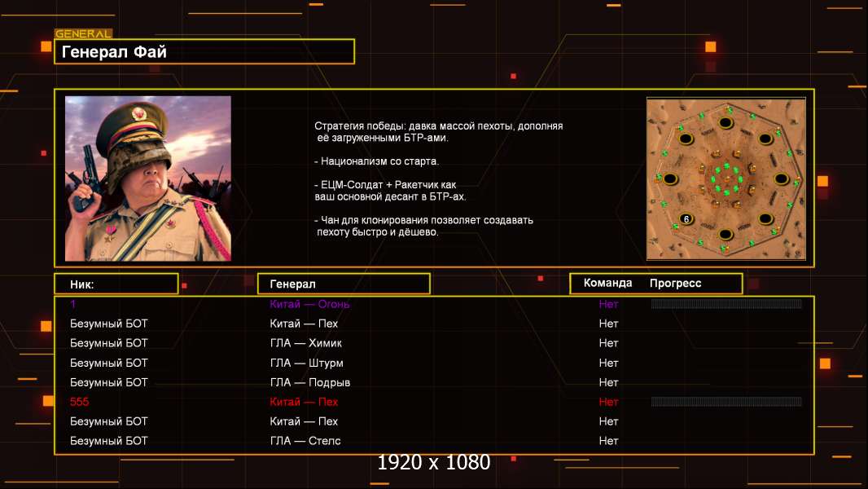Click the yellow 'GENERAL' label
Image resolution: width=868 pixels, height=489 pixels.
click(x=83, y=33)
